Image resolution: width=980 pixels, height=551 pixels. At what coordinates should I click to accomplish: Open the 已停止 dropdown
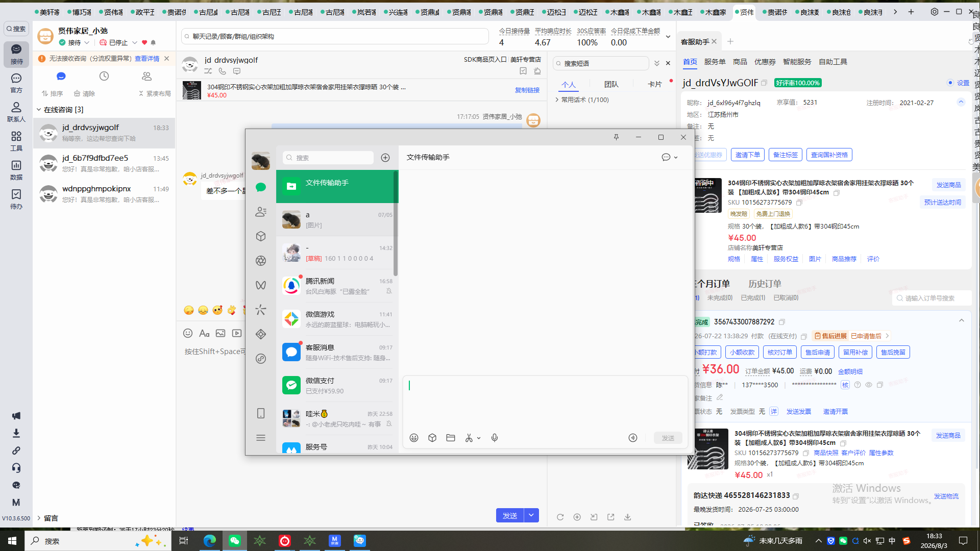click(x=135, y=43)
